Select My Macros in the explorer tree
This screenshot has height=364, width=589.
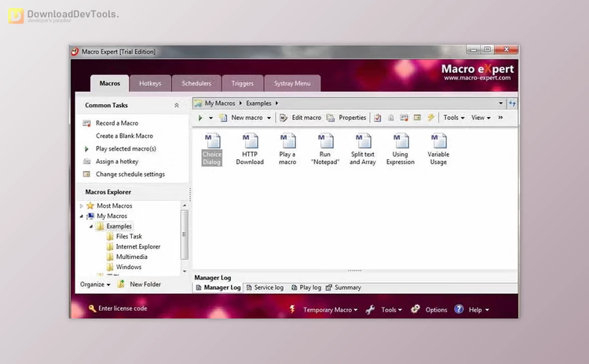(x=112, y=217)
